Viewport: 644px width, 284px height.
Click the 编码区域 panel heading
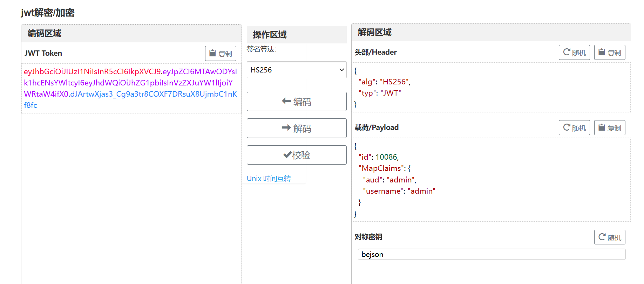pyautogui.click(x=45, y=33)
